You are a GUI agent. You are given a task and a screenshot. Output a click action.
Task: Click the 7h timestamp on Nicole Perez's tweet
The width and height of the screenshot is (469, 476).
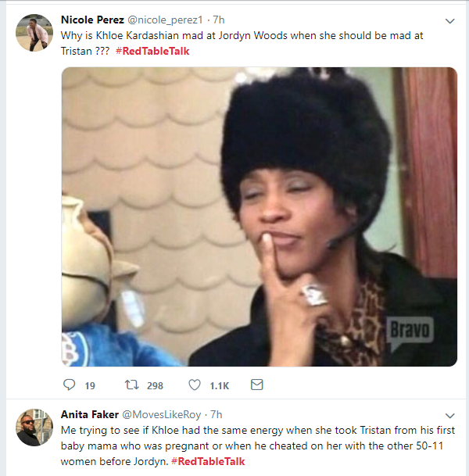coord(218,20)
